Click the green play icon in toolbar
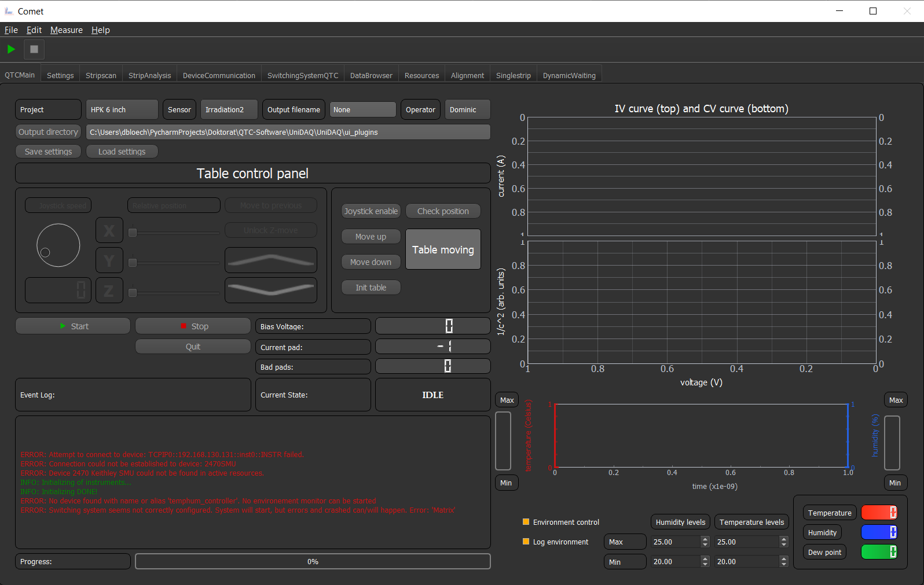The image size is (924, 585). (x=11, y=49)
